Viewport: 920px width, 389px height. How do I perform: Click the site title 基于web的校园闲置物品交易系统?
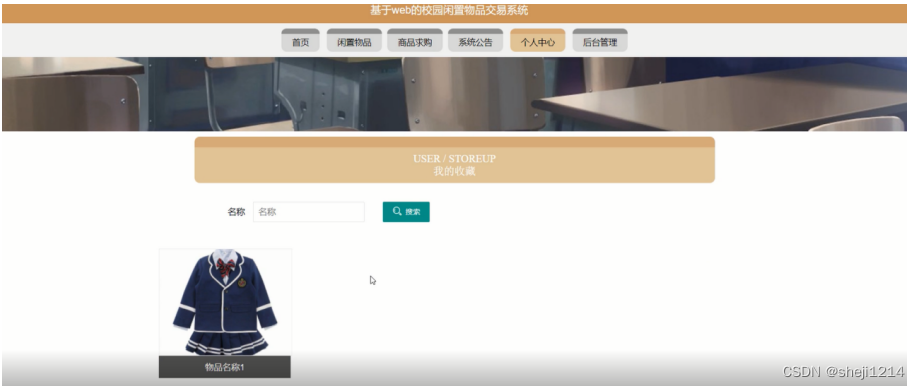[449, 11]
